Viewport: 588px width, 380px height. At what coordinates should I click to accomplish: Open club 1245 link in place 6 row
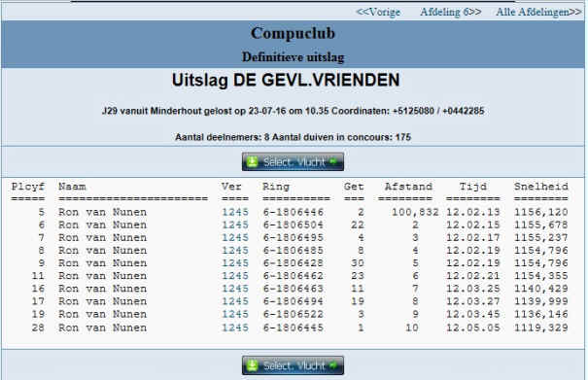pyautogui.click(x=235, y=225)
